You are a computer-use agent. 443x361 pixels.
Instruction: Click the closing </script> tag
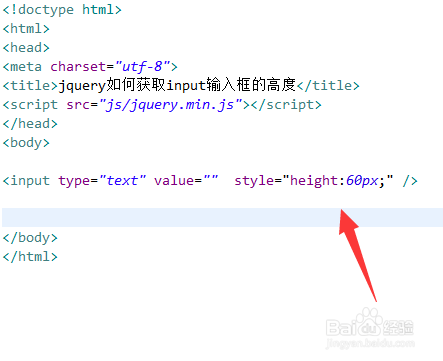pos(286,105)
